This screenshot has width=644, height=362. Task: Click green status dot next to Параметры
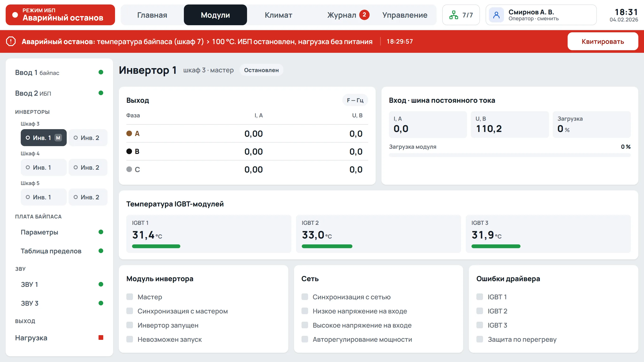[x=101, y=232]
